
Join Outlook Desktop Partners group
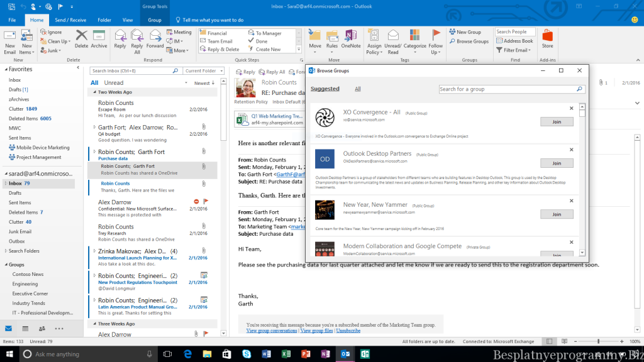click(x=557, y=163)
